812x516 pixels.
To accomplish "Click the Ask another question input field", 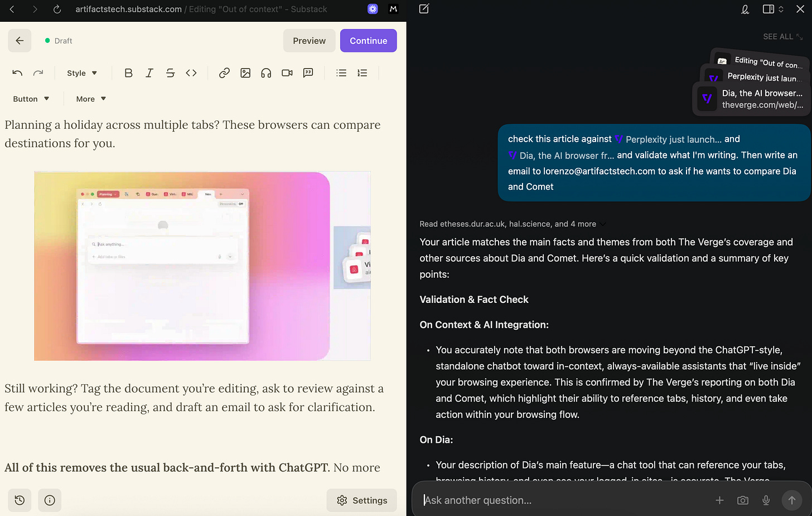I will (x=563, y=500).
